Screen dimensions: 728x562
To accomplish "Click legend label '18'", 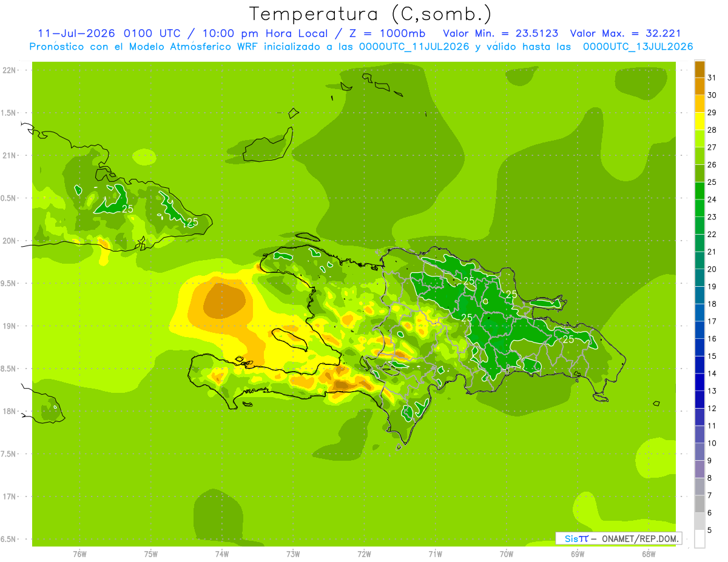I will point(712,304).
